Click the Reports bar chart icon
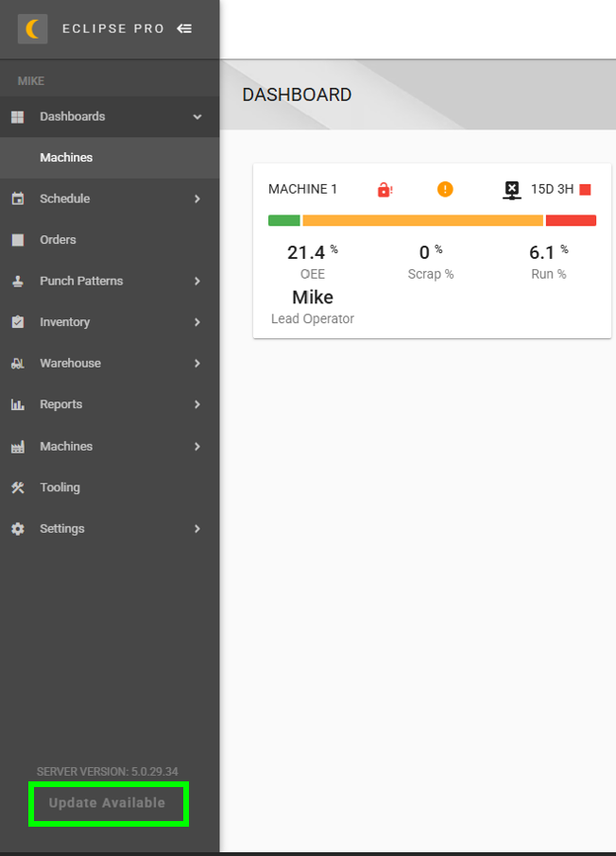Screen dimensions: 616x856 click(18, 404)
